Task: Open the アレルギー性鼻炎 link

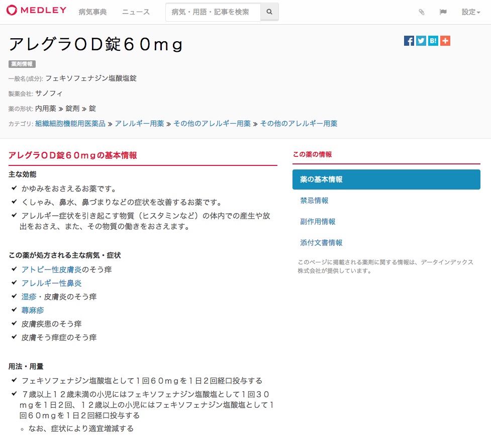Action: [x=51, y=283]
